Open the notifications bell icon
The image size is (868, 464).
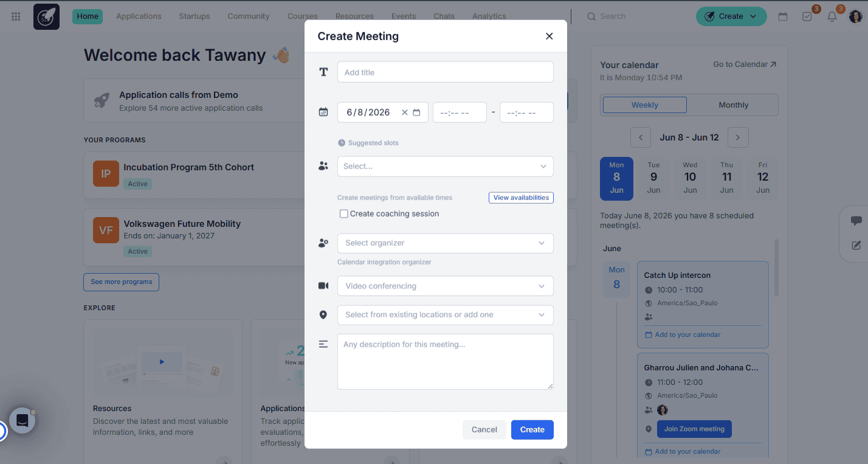click(832, 16)
